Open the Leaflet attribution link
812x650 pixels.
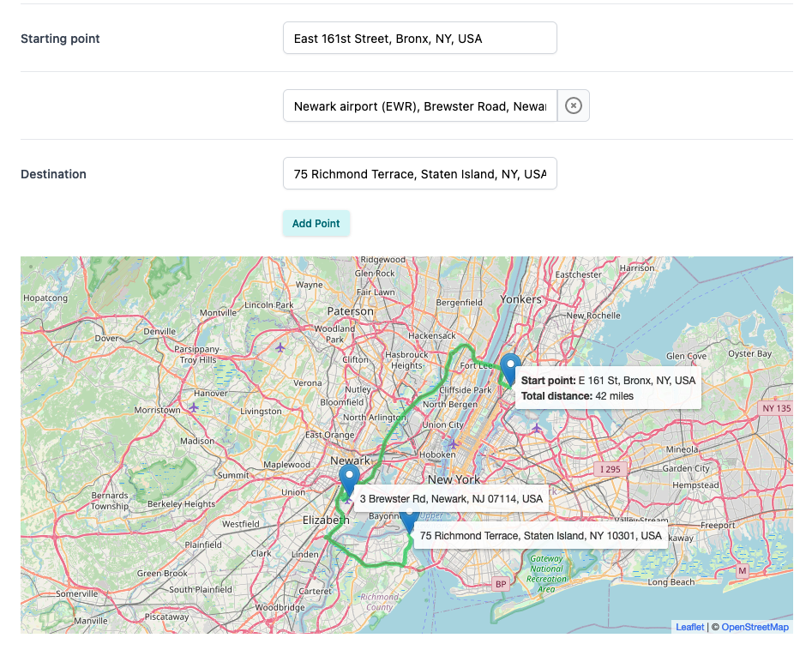(x=689, y=627)
